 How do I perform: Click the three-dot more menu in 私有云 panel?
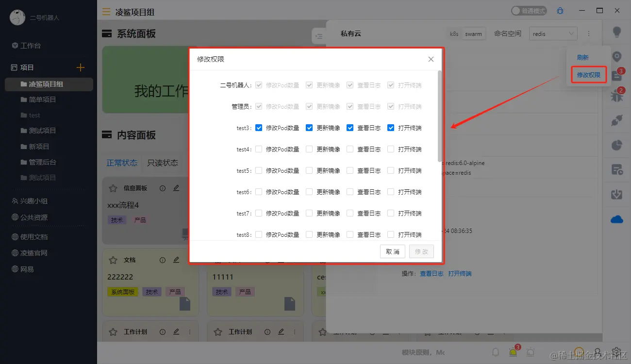(589, 34)
